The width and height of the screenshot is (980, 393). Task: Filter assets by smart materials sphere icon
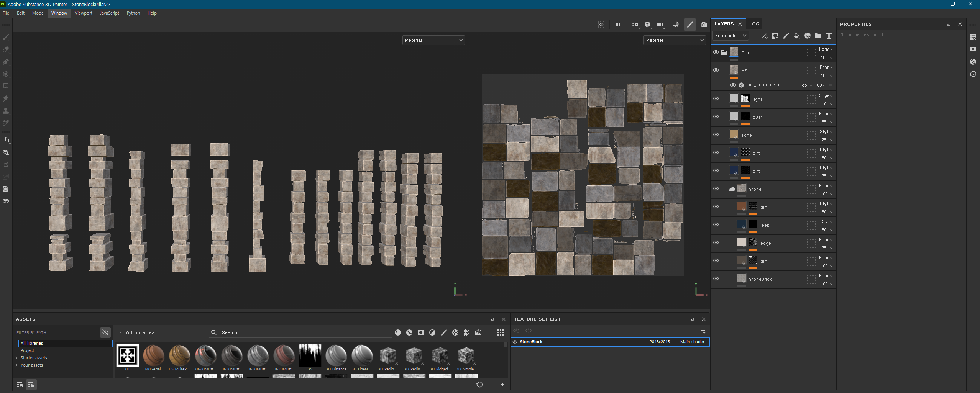pos(409,332)
